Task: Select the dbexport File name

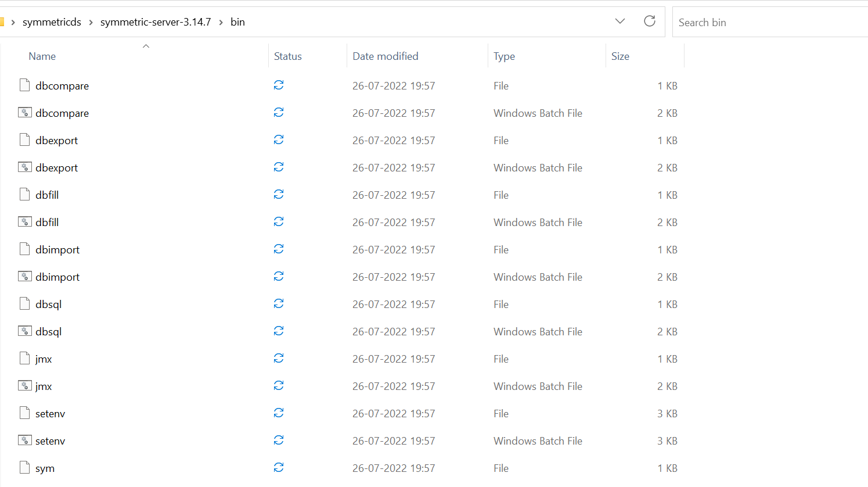Action: click(x=56, y=141)
